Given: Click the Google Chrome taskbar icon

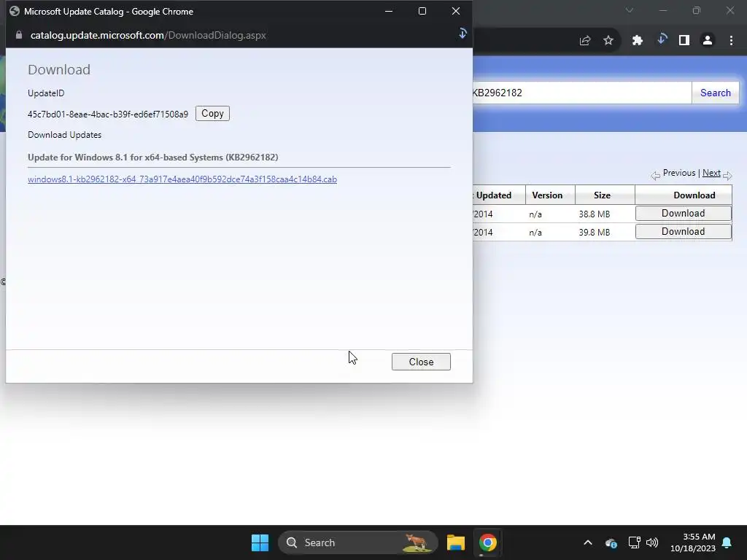Looking at the screenshot, I should pos(487,542).
